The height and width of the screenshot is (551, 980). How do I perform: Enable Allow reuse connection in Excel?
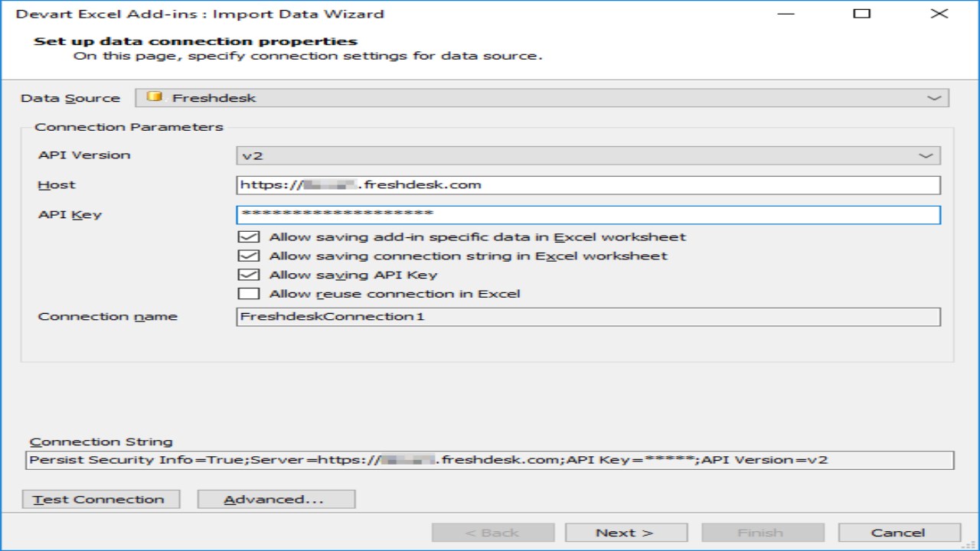(x=249, y=294)
